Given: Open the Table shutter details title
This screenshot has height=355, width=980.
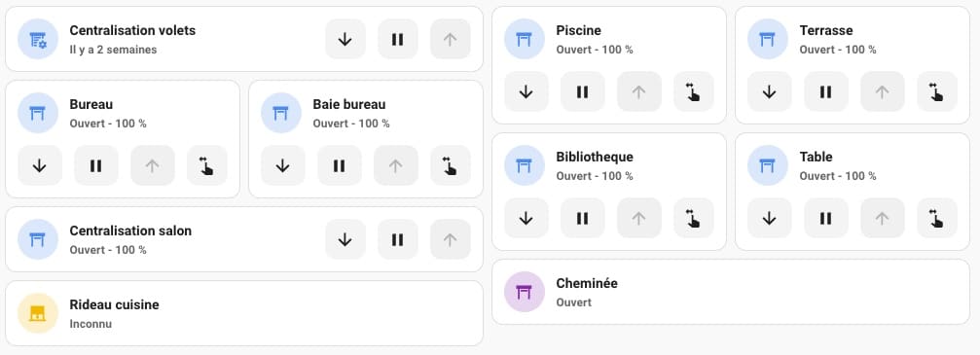Looking at the screenshot, I should (816, 157).
